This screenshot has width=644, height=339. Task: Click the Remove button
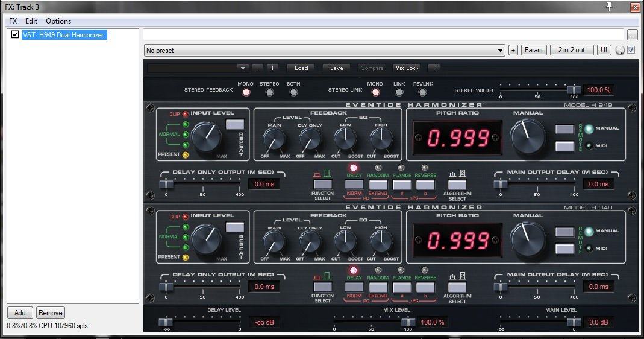(x=50, y=313)
